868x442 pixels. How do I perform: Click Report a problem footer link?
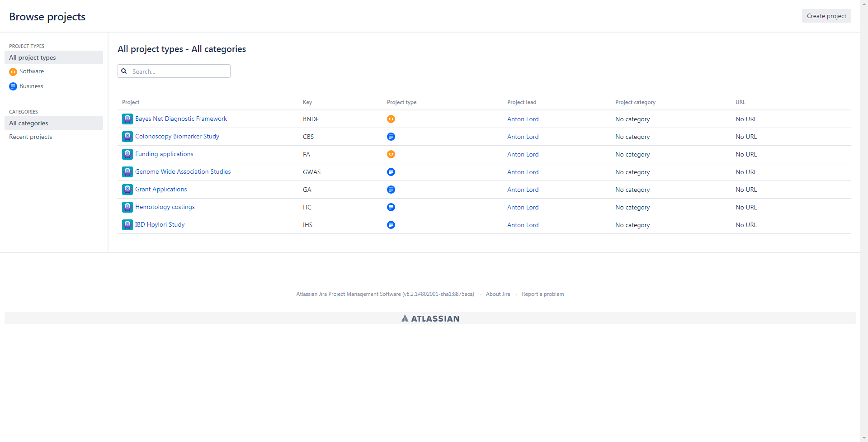tap(542, 294)
